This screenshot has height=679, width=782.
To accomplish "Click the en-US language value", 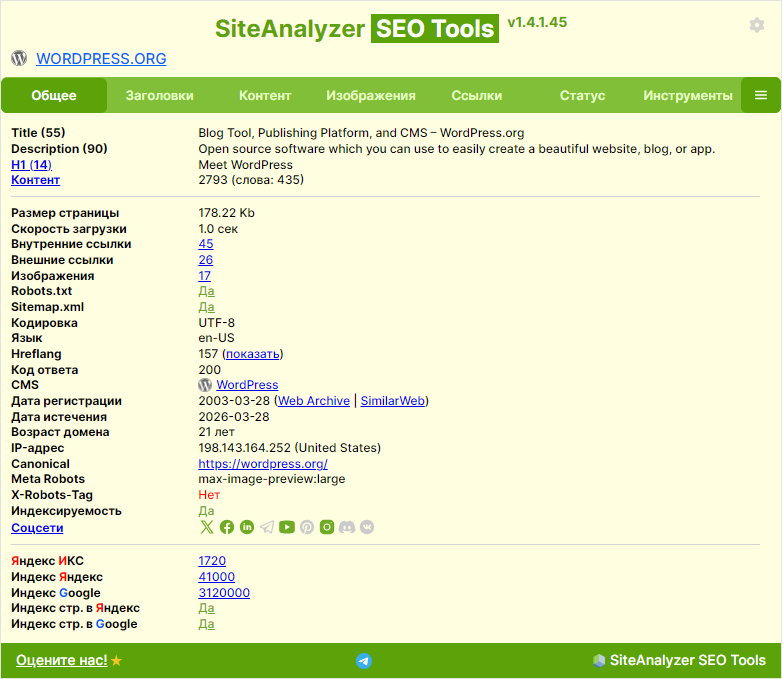I will [216, 338].
